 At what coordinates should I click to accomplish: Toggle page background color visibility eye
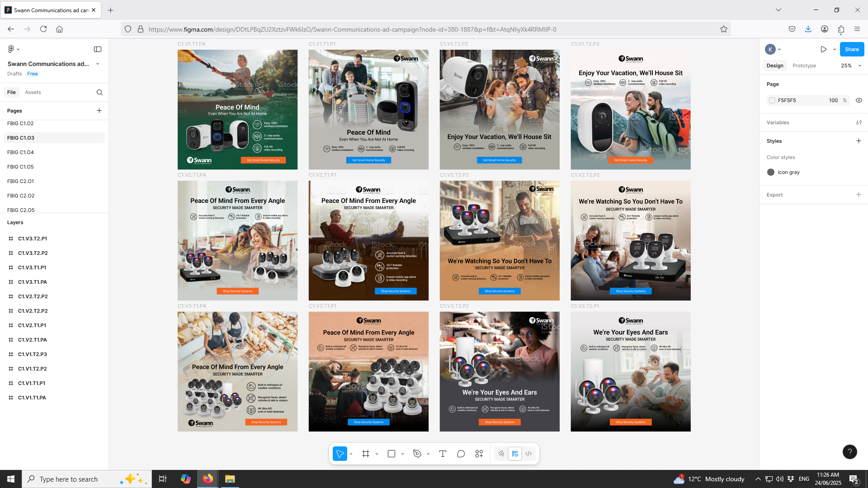coord(859,100)
